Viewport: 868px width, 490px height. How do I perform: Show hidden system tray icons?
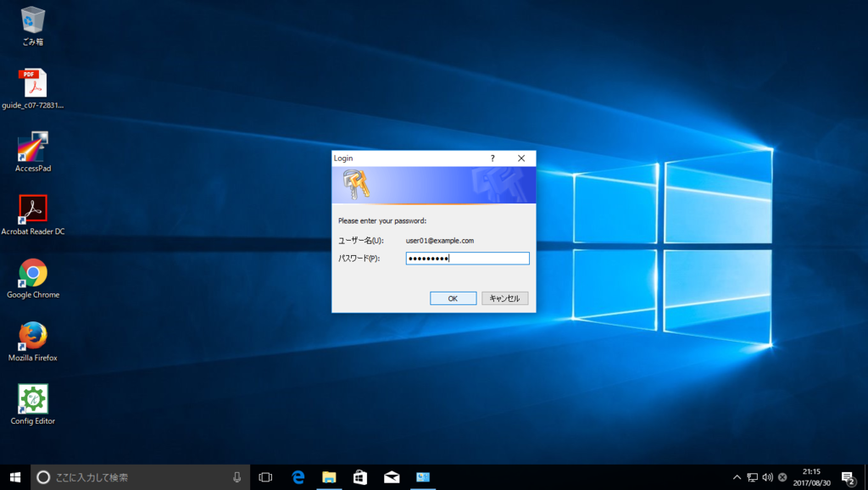(737, 477)
